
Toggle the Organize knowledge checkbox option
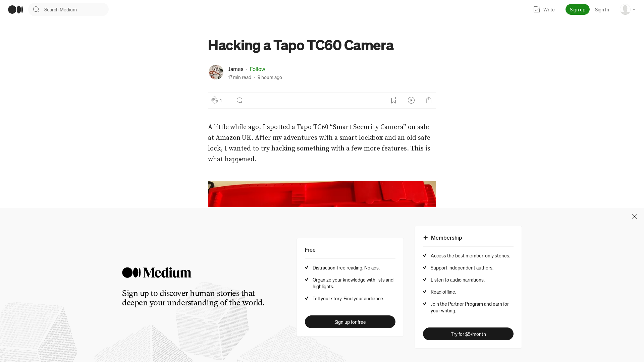pos(307,279)
